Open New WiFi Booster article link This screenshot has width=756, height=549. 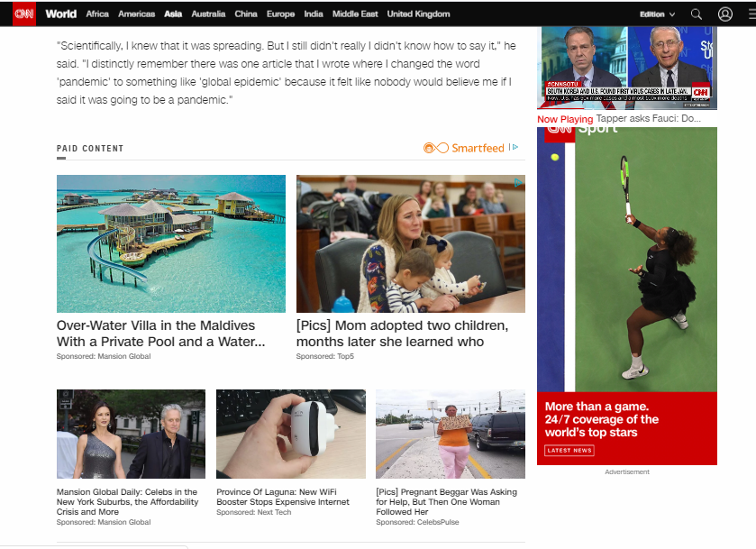coord(283,497)
